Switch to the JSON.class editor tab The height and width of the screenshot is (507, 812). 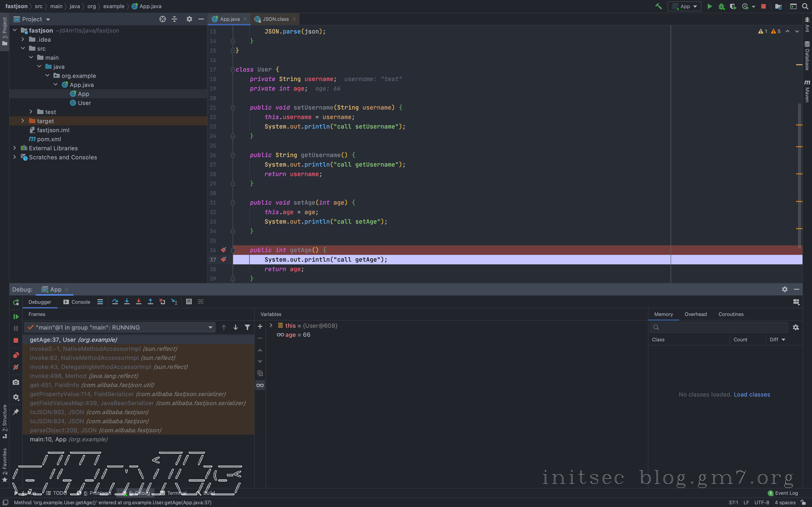click(275, 19)
